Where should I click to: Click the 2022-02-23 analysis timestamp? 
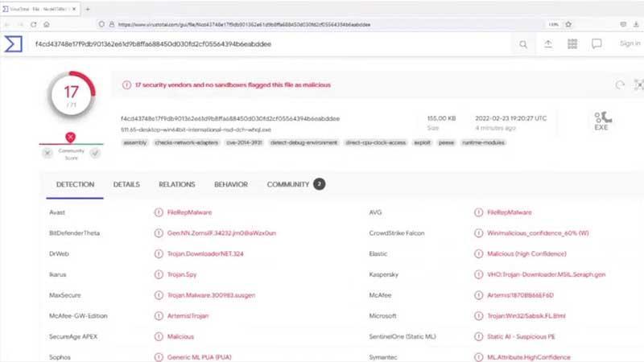[x=511, y=118]
